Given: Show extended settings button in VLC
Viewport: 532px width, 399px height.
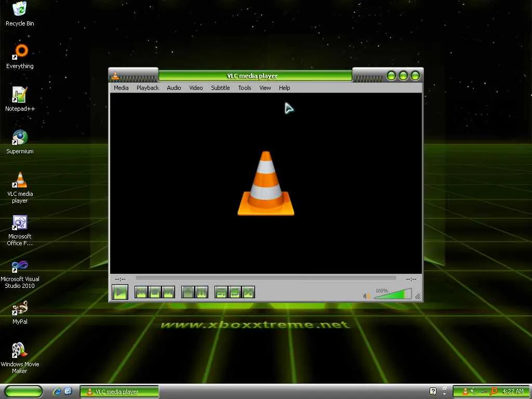Looking at the screenshot, I should coord(202,292).
